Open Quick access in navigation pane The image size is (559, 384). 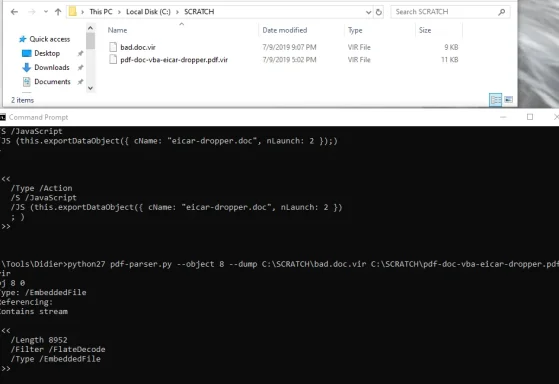(50, 39)
